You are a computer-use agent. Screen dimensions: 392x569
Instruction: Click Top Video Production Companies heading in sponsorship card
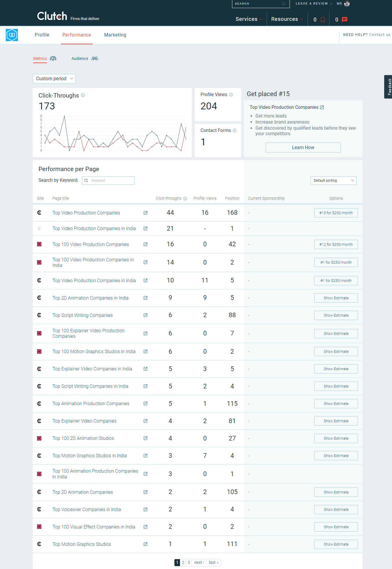pyautogui.click(x=284, y=107)
